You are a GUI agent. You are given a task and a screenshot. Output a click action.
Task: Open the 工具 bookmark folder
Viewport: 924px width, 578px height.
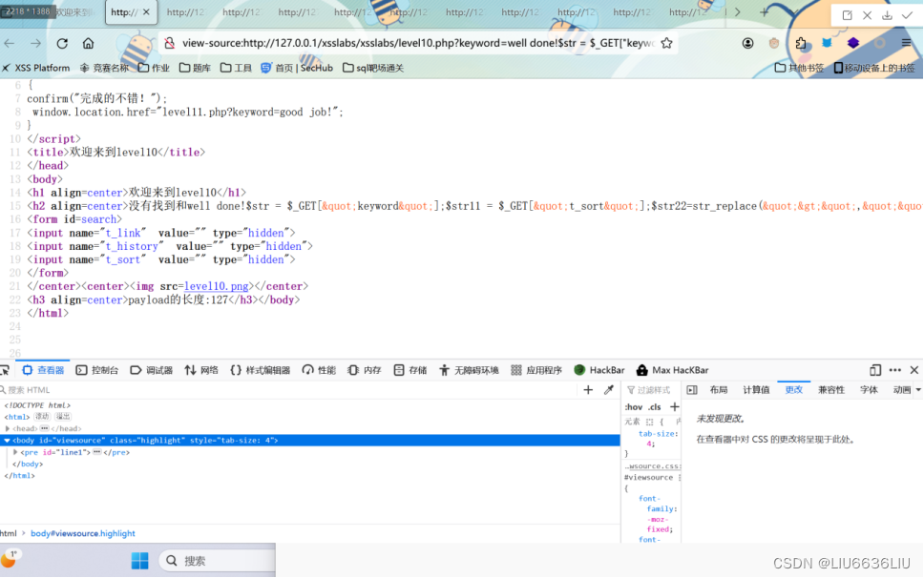point(236,68)
